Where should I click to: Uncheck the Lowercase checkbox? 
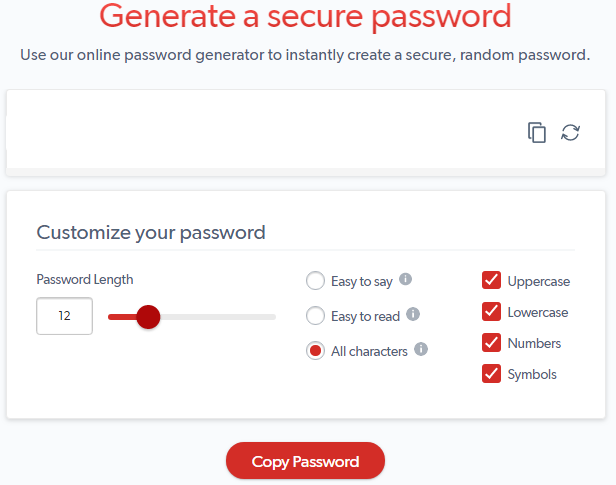tap(491, 311)
